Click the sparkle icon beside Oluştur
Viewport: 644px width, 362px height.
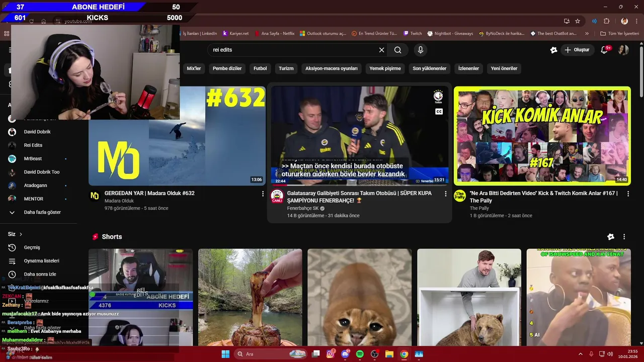pos(553,50)
